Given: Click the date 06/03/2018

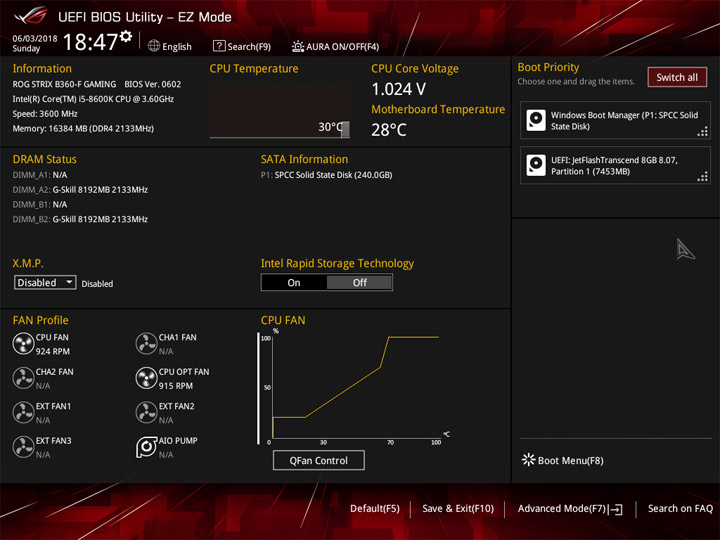Looking at the screenshot, I should click(x=35, y=38).
